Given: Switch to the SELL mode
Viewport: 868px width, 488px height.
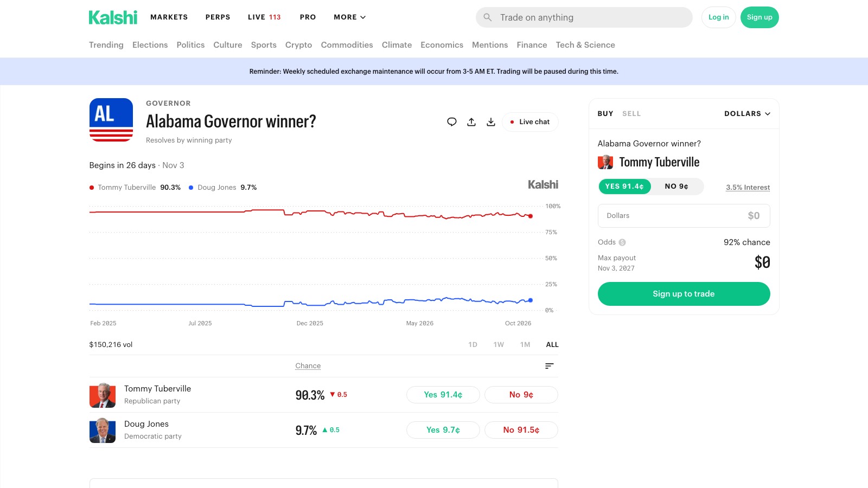Looking at the screenshot, I should (x=631, y=114).
